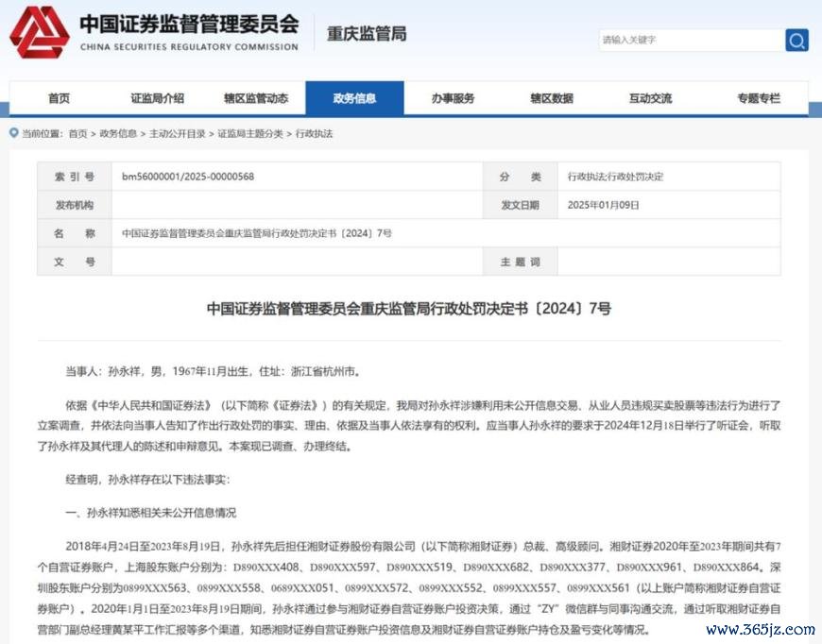Click 首页 in the breadcrumb trail
Image resolution: width=822 pixels, height=644 pixels.
click(77, 134)
